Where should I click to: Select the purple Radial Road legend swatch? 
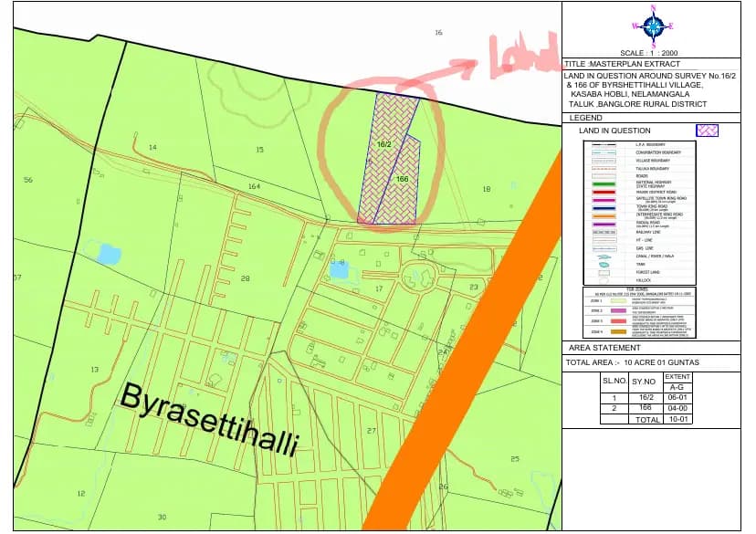(604, 225)
